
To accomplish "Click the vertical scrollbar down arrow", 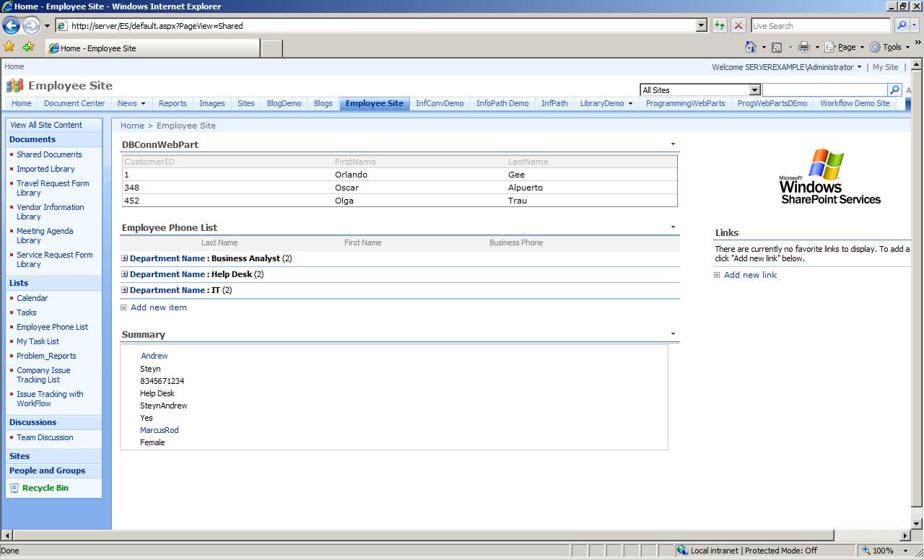I will coord(917,524).
